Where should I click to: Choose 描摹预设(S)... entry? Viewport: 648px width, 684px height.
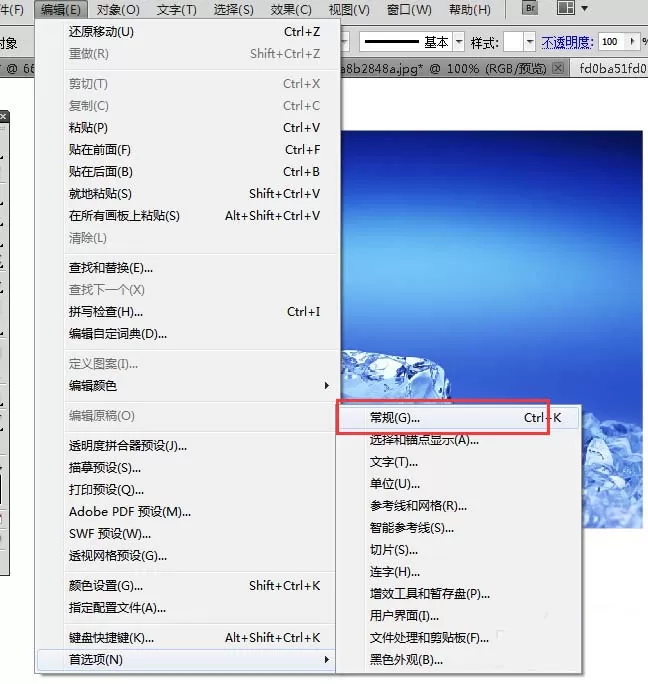(188, 468)
